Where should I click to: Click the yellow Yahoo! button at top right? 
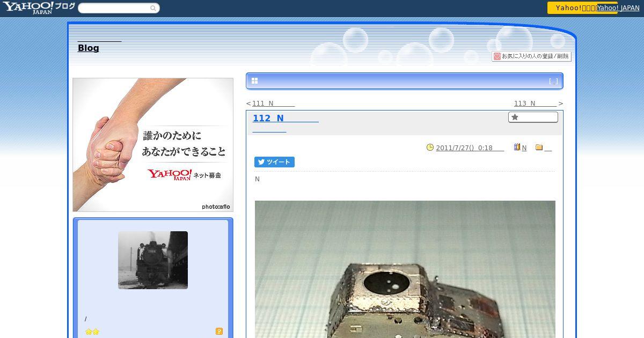pos(572,8)
